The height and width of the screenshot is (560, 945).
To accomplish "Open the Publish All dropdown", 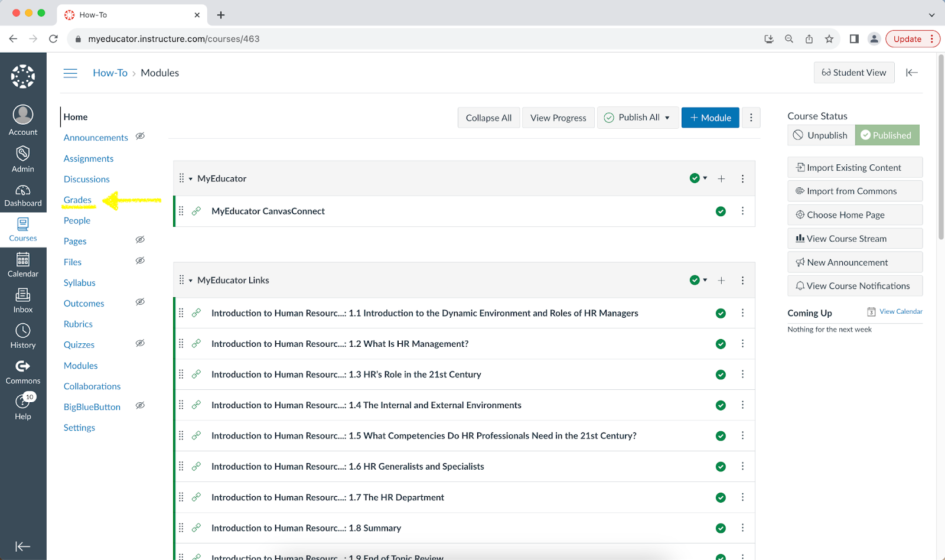I will click(638, 118).
